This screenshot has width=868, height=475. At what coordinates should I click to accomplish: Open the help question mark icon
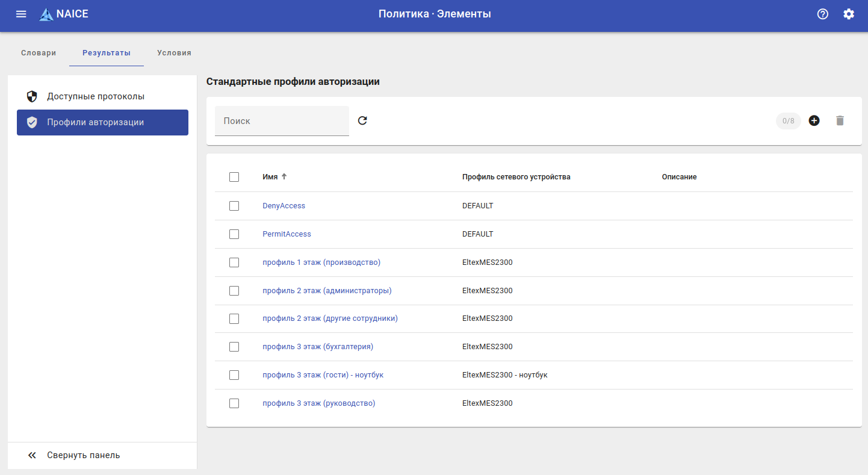[x=822, y=14]
